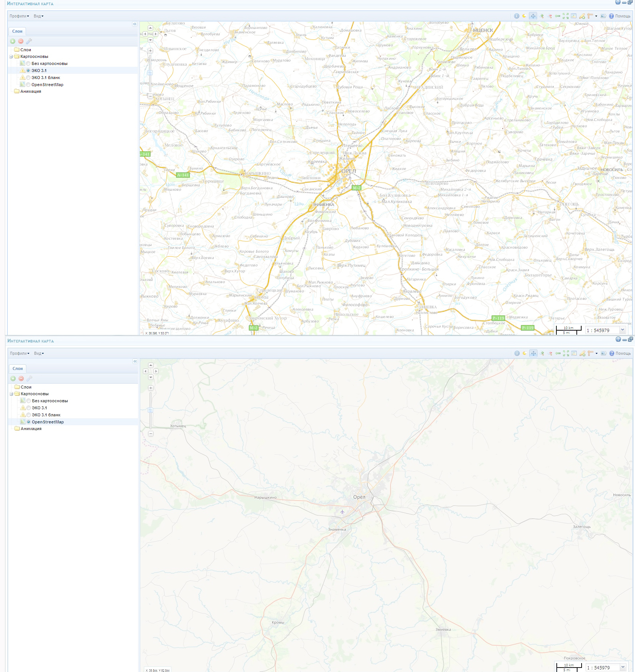Viewport: 635px width, 672px height.
Task: Collapse the layers side panel in the lower window
Action: click(x=135, y=361)
